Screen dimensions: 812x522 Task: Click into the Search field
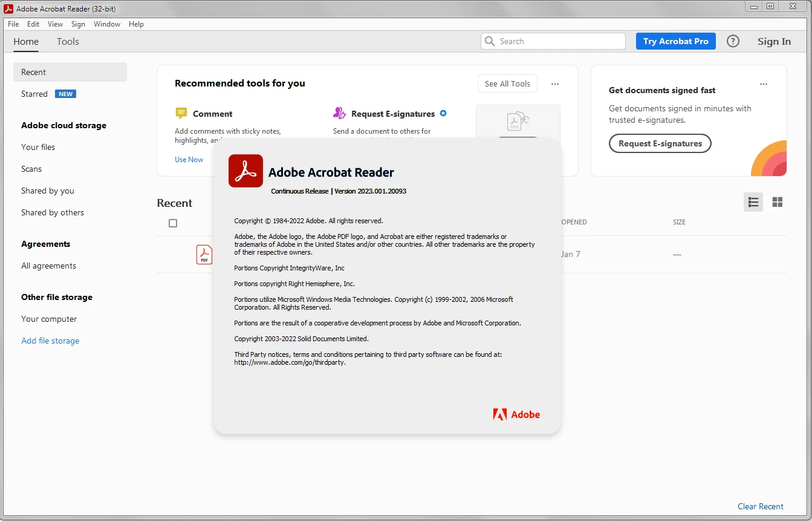pyautogui.click(x=553, y=41)
